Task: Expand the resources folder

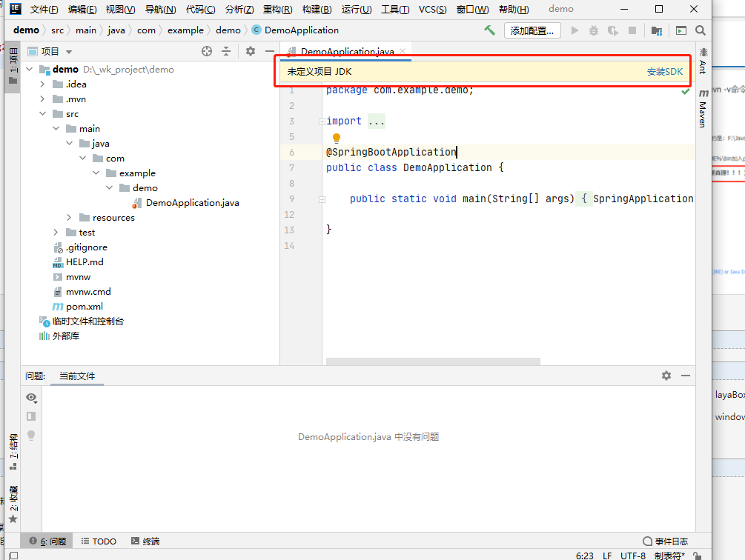Action: coord(70,217)
